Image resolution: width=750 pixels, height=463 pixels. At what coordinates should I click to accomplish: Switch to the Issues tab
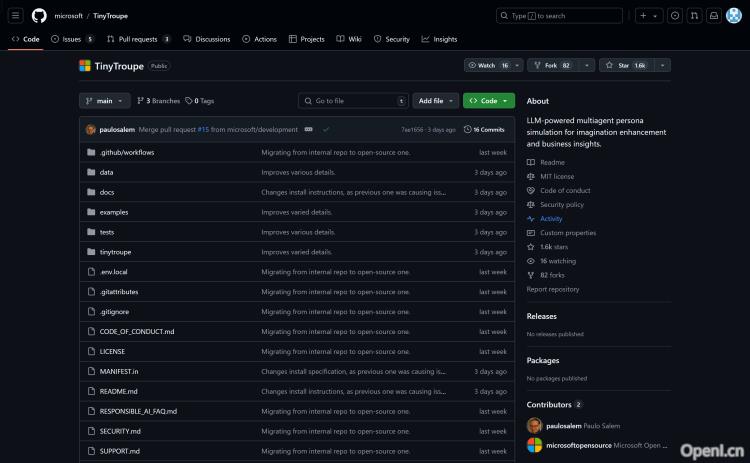click(72, 39)
